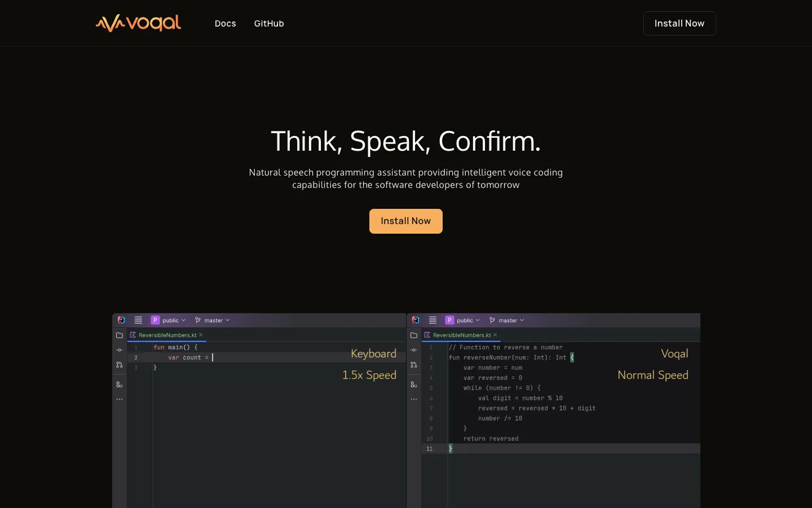
Task: Click the 'Normal Speed' overlay label
Action: (653, 375)
